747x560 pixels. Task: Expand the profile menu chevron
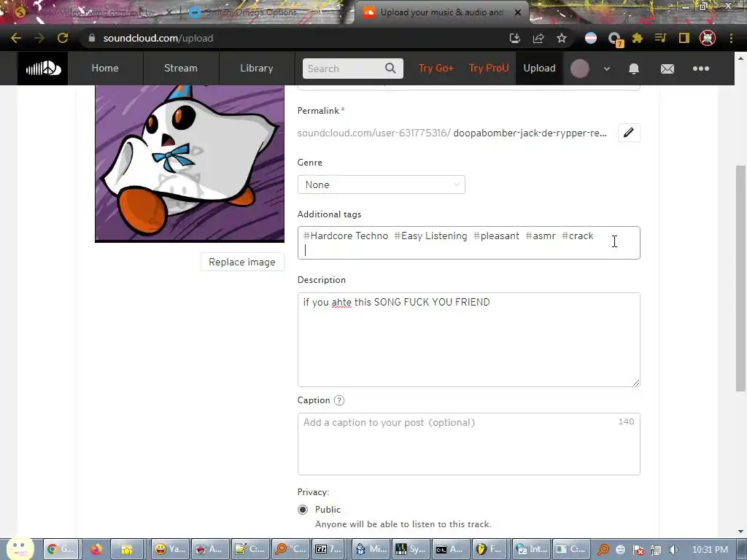tap(606, 69)
